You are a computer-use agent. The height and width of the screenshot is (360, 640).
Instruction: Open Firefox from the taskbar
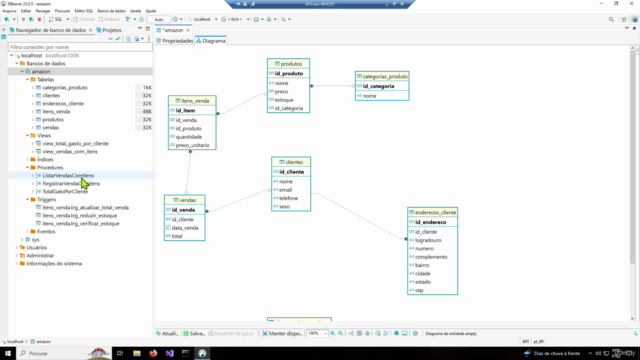153,353
